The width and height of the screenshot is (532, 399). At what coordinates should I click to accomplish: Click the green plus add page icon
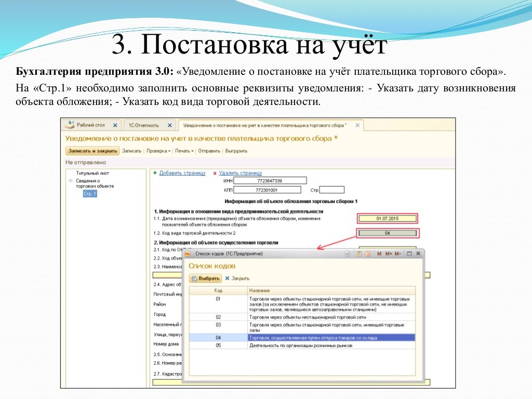click(155, 172)
